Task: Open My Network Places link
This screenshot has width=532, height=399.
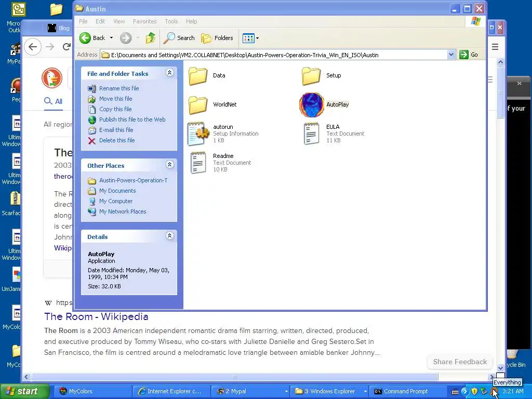Action: 123,212
